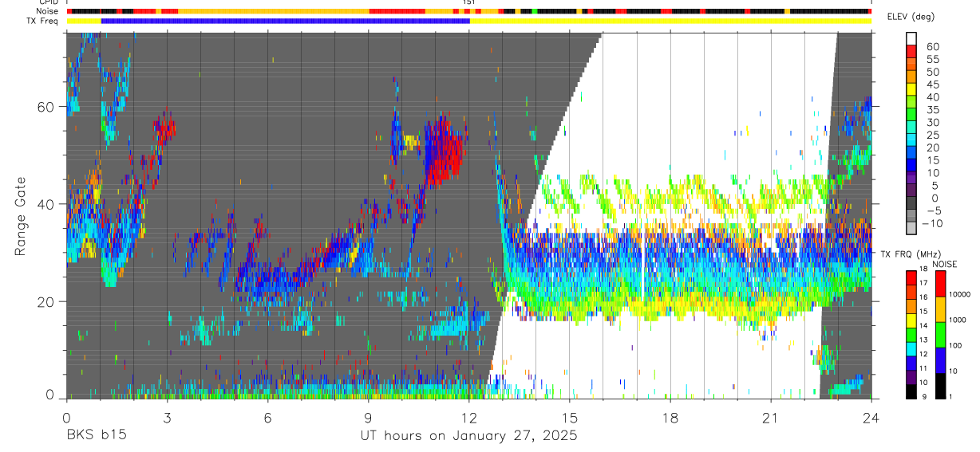The image size is (980, 452).
Task: Click the '-10' label on ELEV colorbar
Action: point(932,224)
